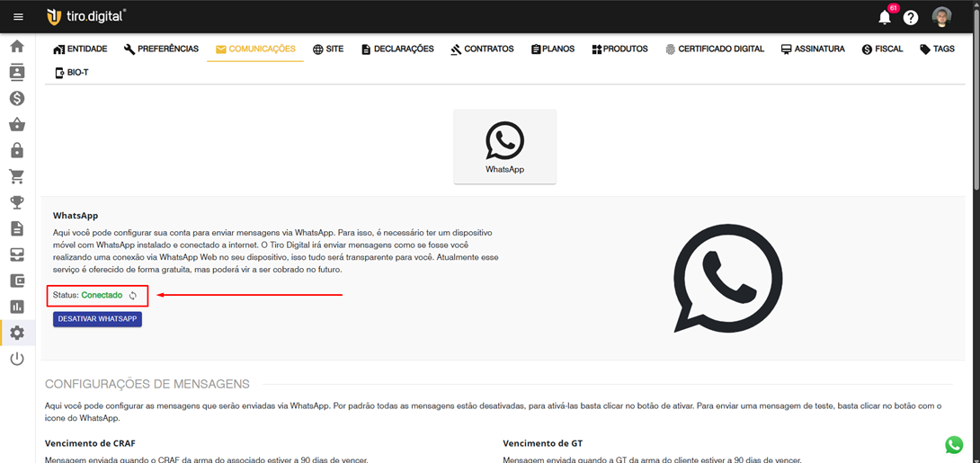The height and width of the screenshot is (463, 980).
Task: Click the help question mark icon
Action: pyautogui.click(x=911, y=18)
